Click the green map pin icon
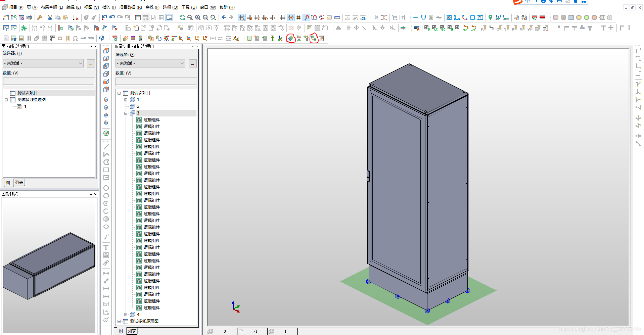The height and width of the screenshot is (335, 644). pyautogui.click(x=490, y=17)
